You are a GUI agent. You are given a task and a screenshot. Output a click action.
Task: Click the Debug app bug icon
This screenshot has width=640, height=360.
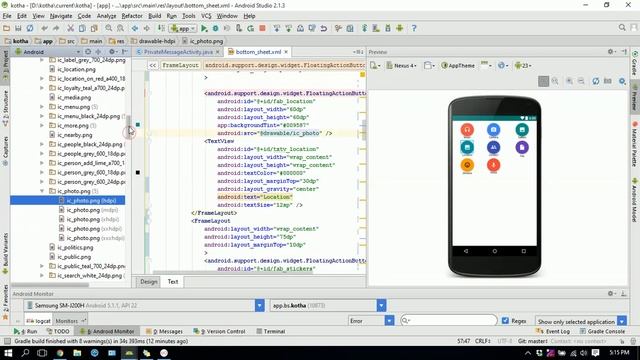coord(216,28)
